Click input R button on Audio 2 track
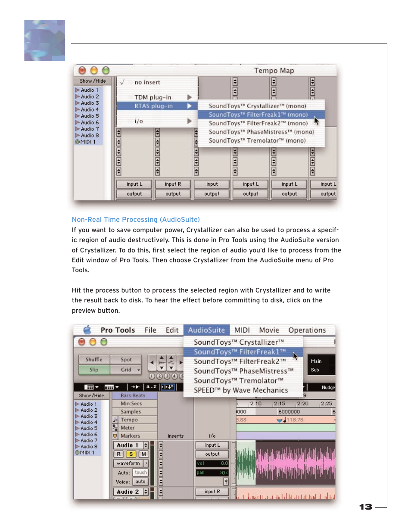Image resolution: width=411 pixels, height=532 pixels. click(x=212, y=492)
